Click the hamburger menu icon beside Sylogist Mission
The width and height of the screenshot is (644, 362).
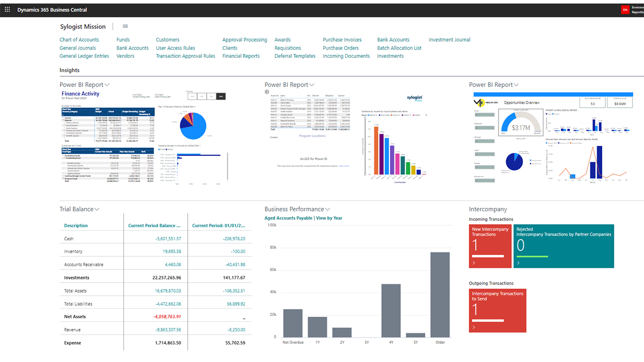125,26
